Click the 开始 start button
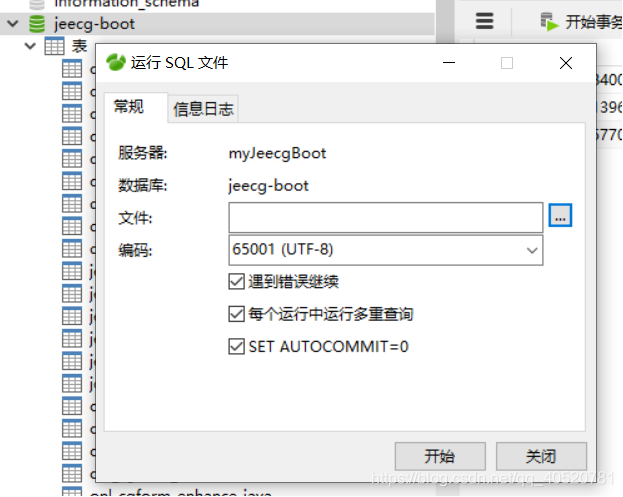 440,456
